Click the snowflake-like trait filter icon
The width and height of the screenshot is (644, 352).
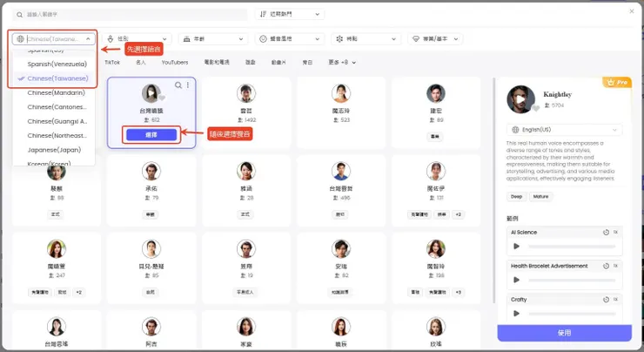[x=339, y=38]
